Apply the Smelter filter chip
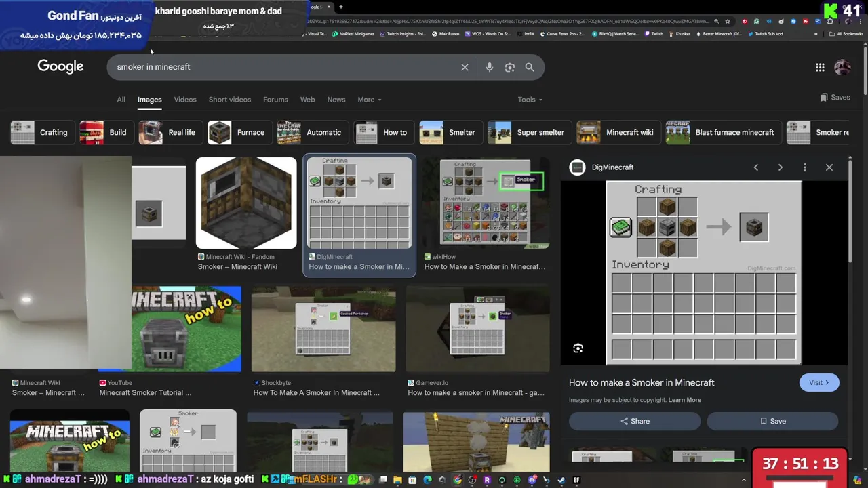Viewport: 868px width, 488px height. tap(450, 133)
